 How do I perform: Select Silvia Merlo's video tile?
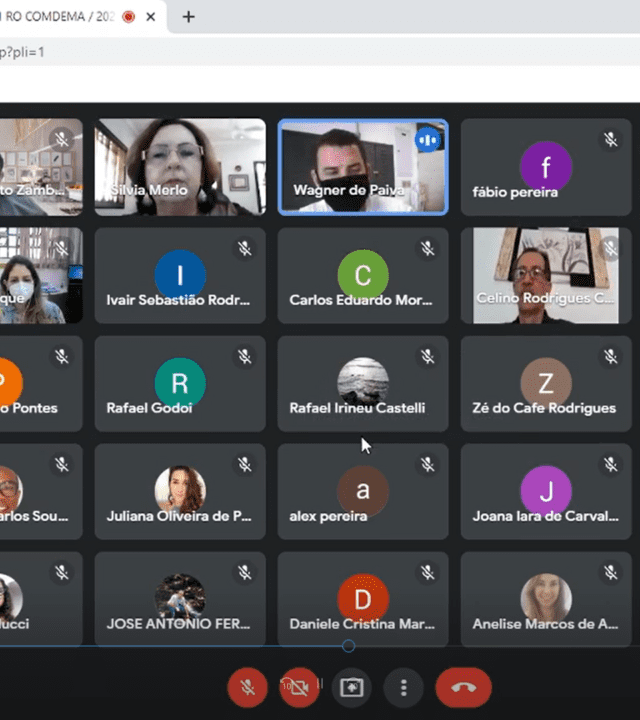180,167
